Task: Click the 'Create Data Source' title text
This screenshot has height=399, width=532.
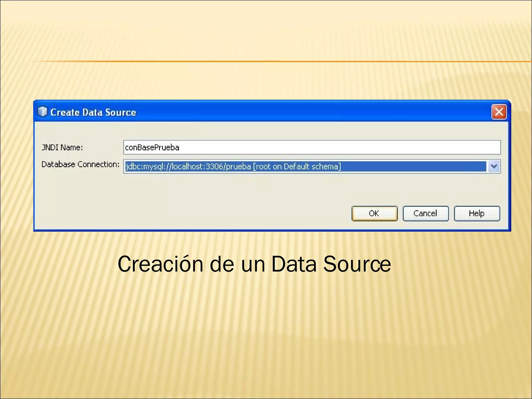Action: coord(93,112)
